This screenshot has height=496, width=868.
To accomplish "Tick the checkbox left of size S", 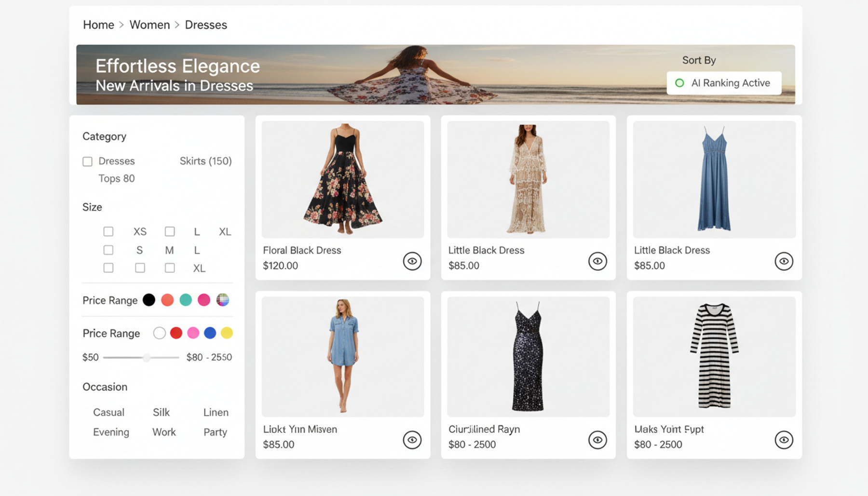I will tap(108, 250).
